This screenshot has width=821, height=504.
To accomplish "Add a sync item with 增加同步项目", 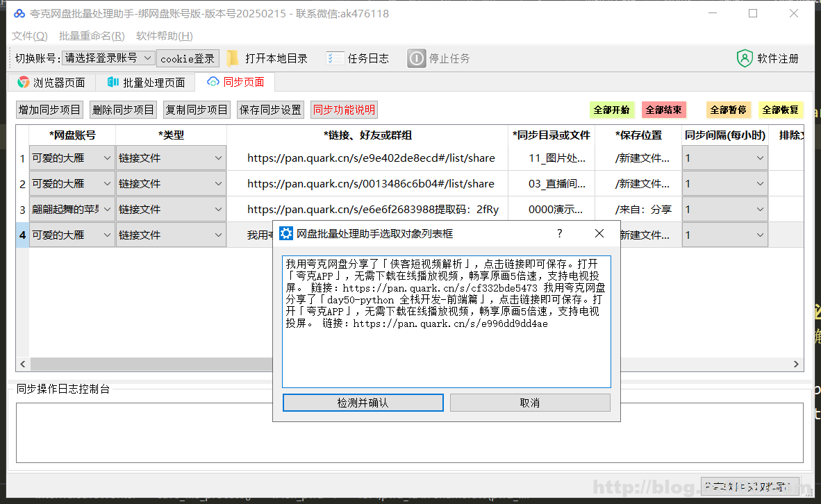I will (49, 109).
